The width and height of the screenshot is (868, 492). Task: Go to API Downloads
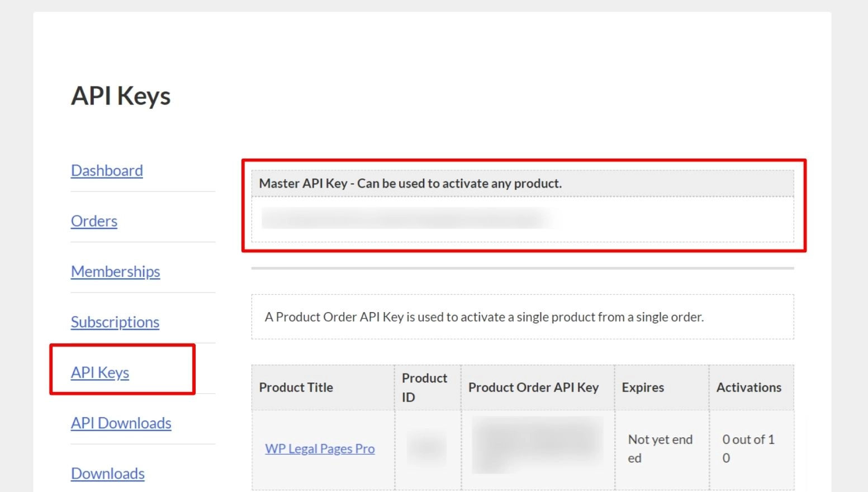click(121, 423)
